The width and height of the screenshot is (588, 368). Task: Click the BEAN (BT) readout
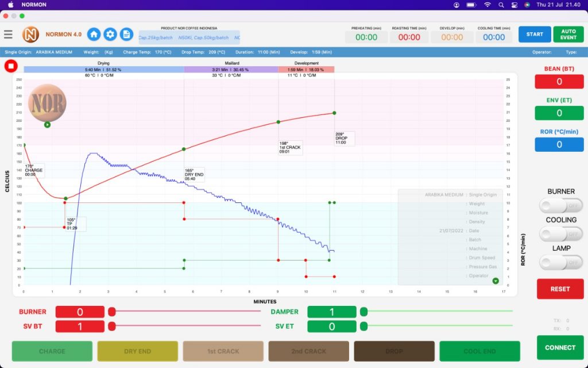point(559,82)
